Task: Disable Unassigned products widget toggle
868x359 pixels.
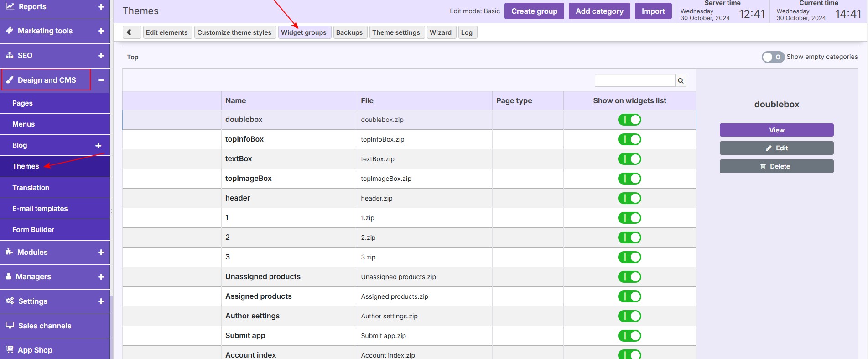Action: 629,277
